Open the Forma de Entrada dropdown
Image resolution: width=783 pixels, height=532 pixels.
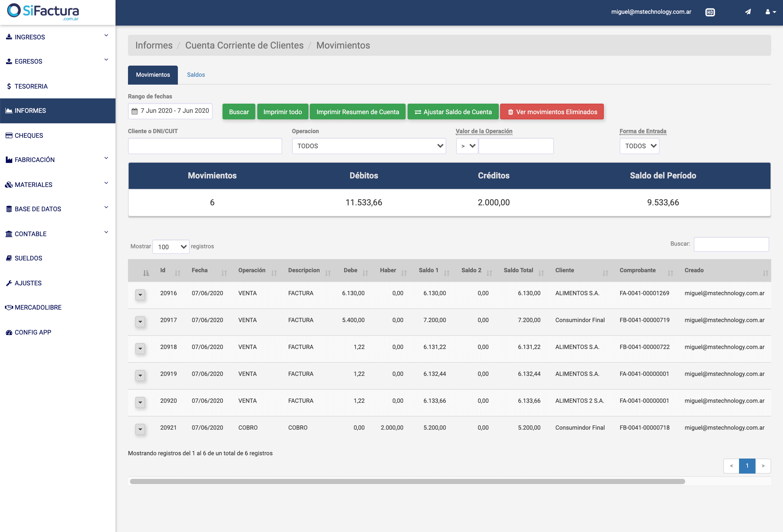[639, 146]
